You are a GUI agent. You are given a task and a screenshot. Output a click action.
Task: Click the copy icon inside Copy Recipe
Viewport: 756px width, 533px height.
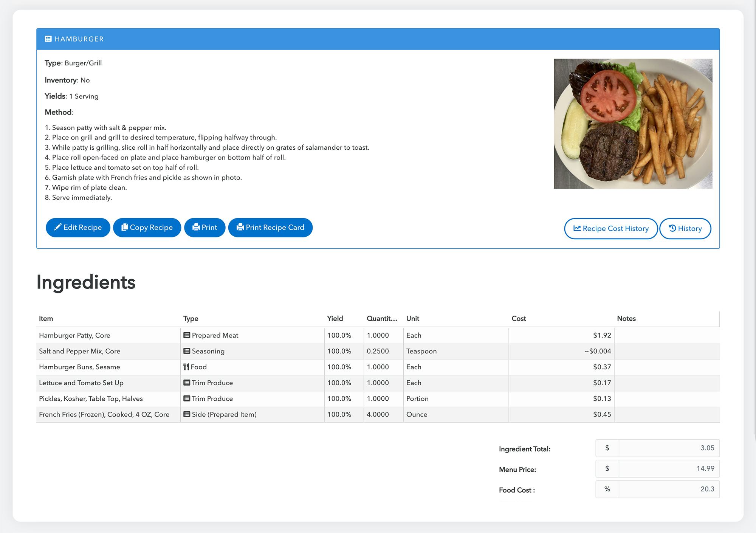[x=125, y=227]
